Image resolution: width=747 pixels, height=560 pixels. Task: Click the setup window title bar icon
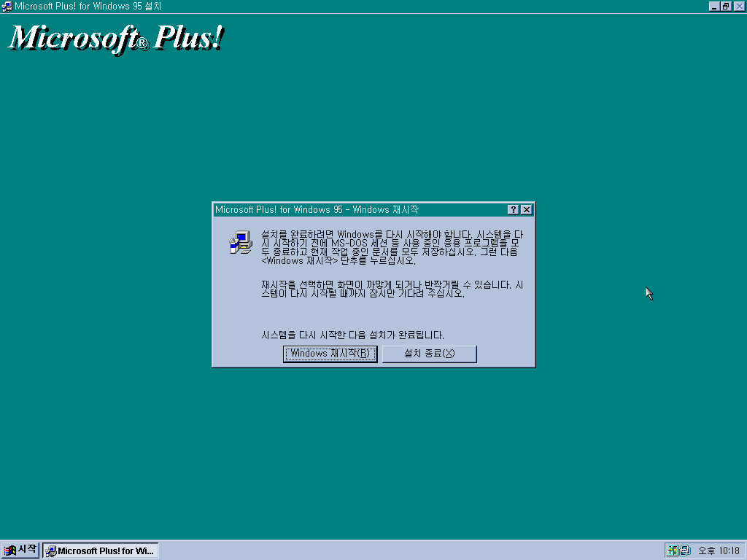click(x=7, y=6)
